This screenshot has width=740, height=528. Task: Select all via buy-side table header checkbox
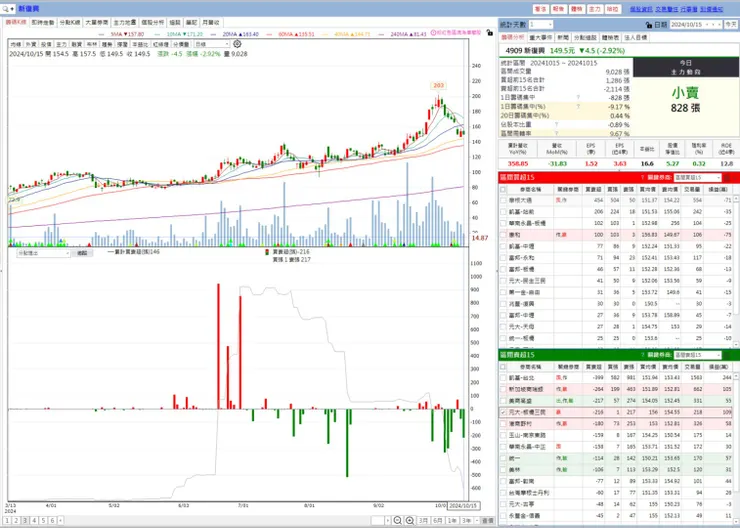[503, 189]
